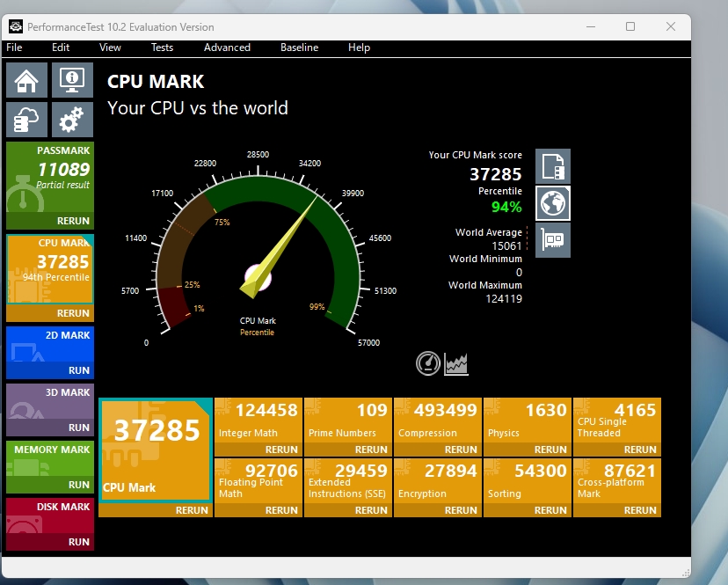Click the Sorting 54300 result
This screenshot has height=585, width=728.
pos(527,481)
